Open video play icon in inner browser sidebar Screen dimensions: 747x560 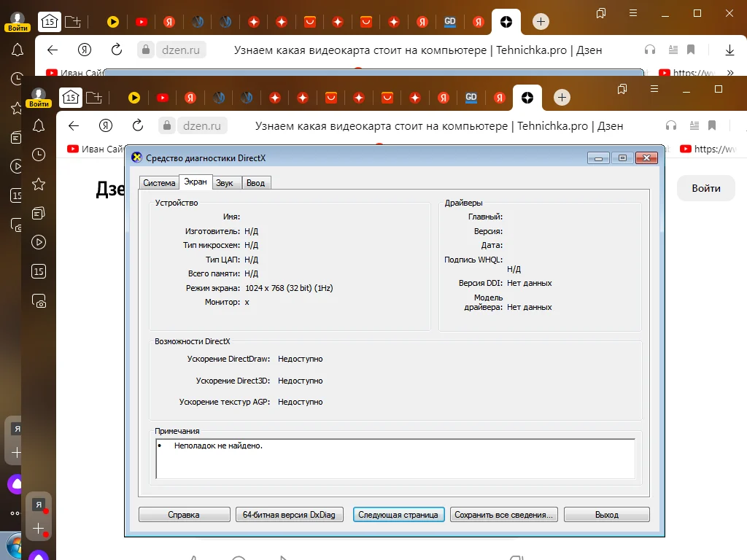coord(39,242)
